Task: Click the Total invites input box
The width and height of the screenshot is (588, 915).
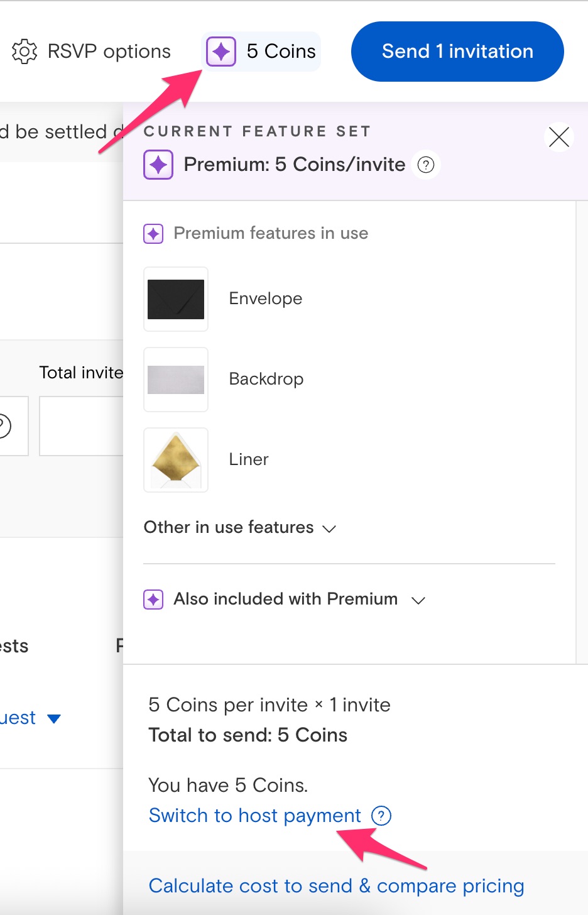Action: (x=81, y=426)
